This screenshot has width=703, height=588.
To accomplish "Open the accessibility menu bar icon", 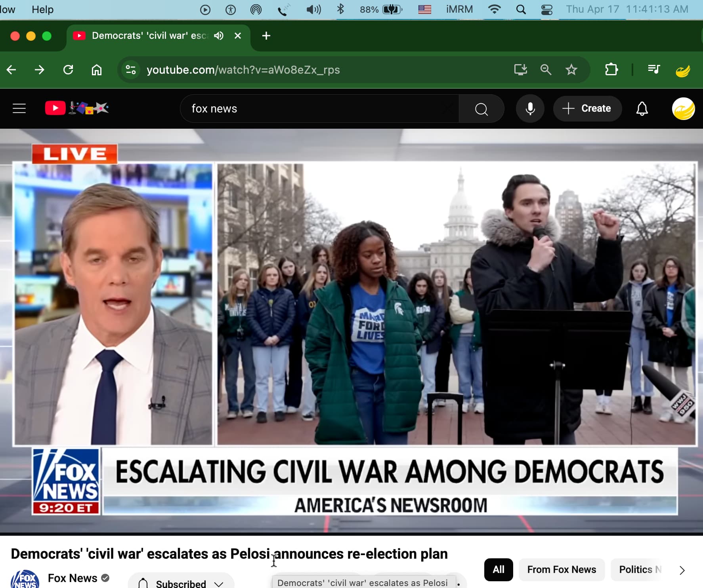I will coord(231,10).
